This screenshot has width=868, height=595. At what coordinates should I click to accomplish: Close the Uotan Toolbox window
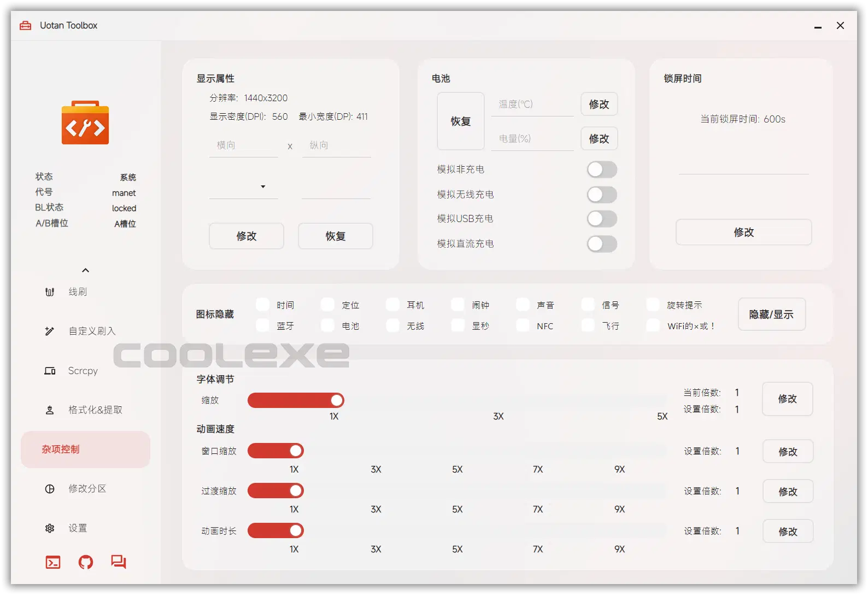pos(841,26)
